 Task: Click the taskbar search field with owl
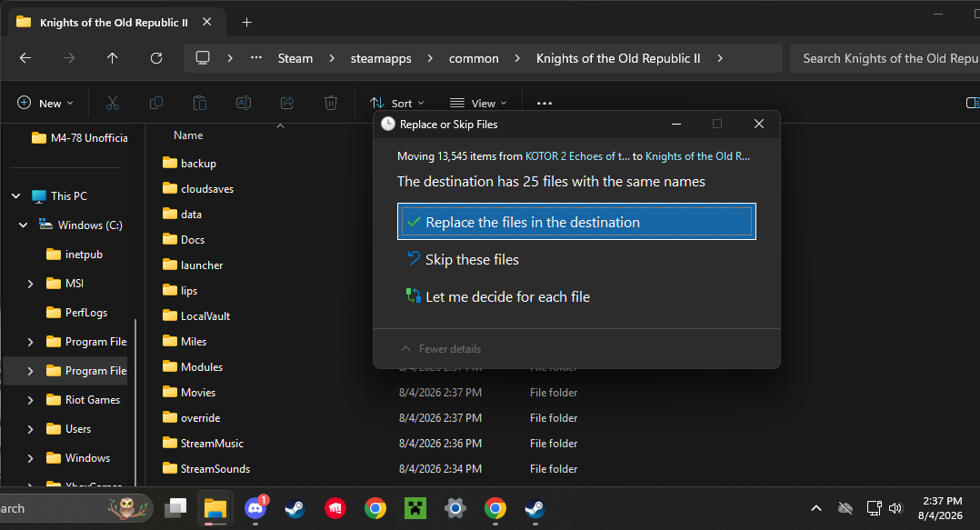click(75, 508)
